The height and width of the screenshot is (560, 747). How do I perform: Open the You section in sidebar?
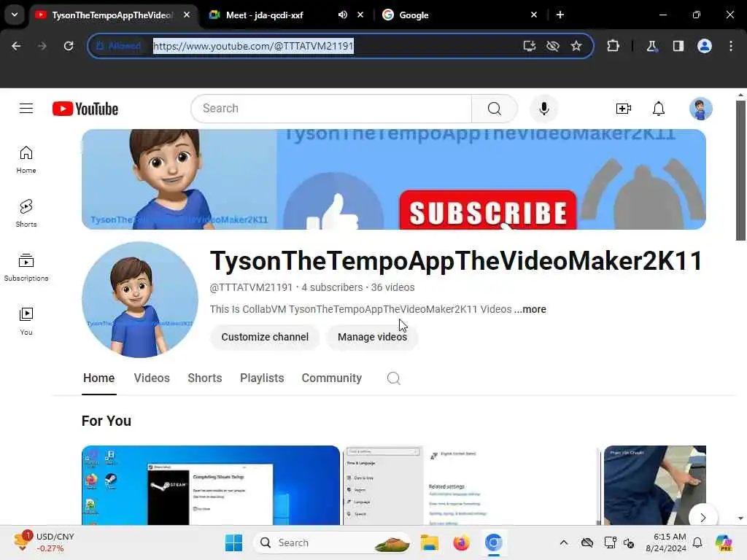point(26,321)
